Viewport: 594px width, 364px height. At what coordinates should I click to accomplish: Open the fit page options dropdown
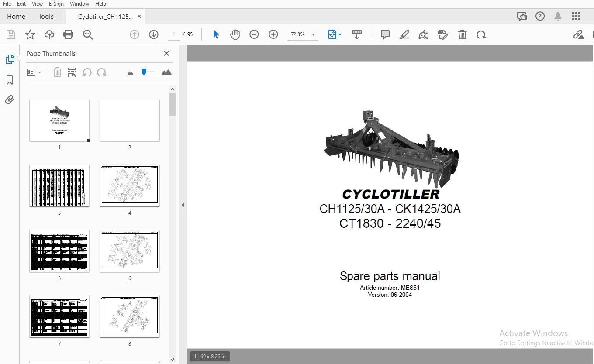coord(335,34)
